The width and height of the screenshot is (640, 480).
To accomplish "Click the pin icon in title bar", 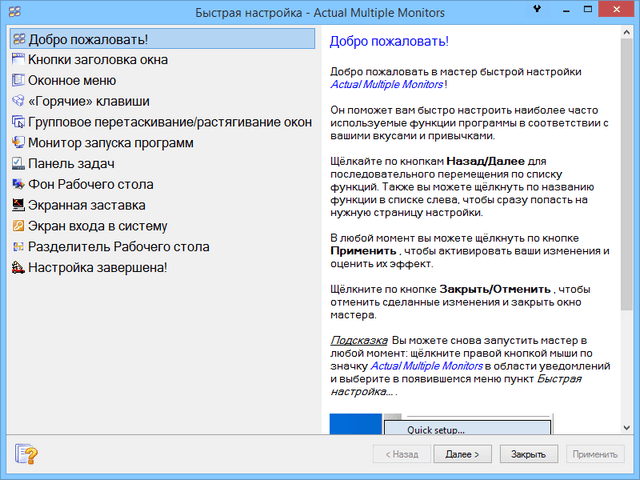I will pyautogui.click(x=537, y=9).
